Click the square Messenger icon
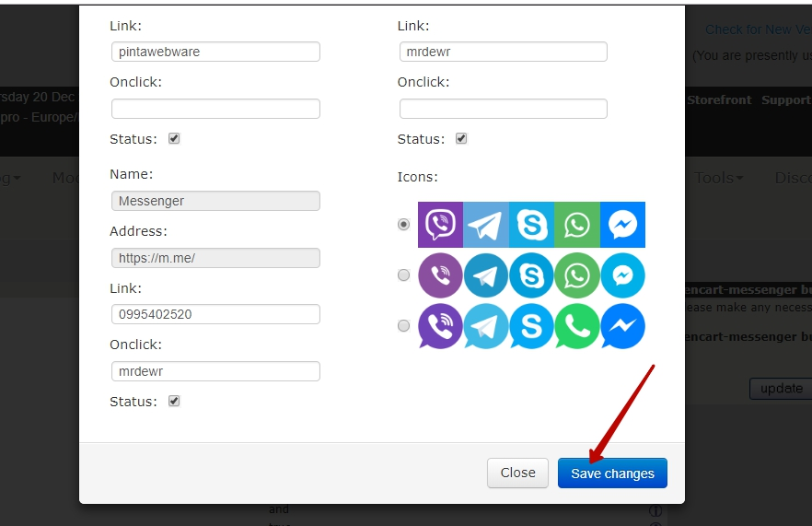Image resolution: width=812 pixels, height=526 pixels. tap(622, 225)
